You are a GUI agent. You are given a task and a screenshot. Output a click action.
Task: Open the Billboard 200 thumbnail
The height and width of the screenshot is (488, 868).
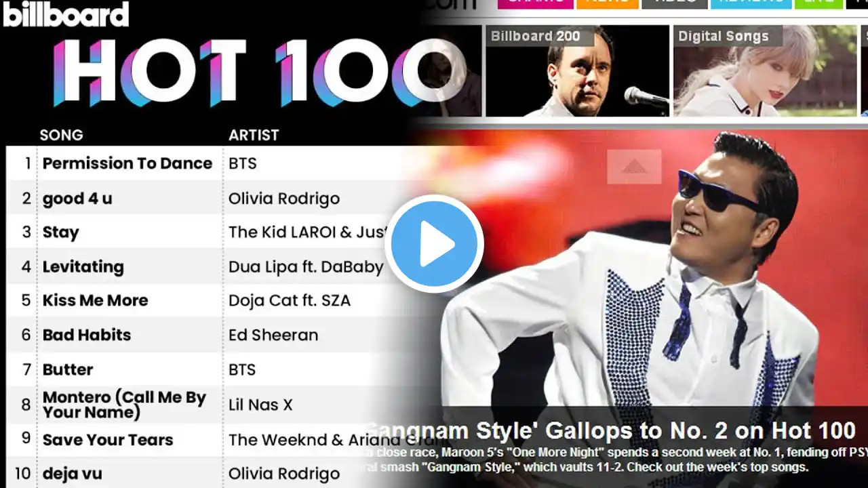coord(577,71)
